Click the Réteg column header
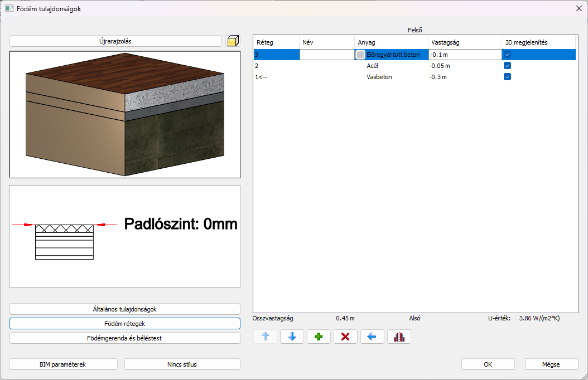The height and width of the screenshot is (380, 588). click(276, 42)
